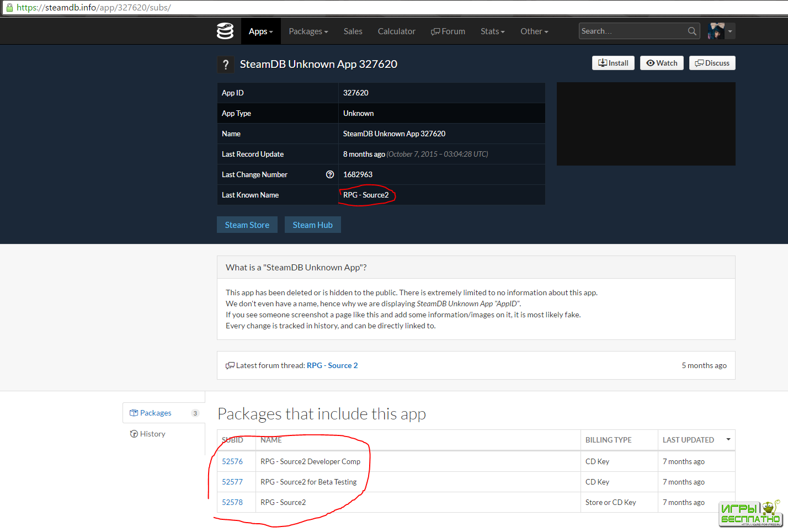Image resolution: width=788 pixels, height=532 pixels.
Task: Open Steam Store button
Action: (x=247, y=225)
